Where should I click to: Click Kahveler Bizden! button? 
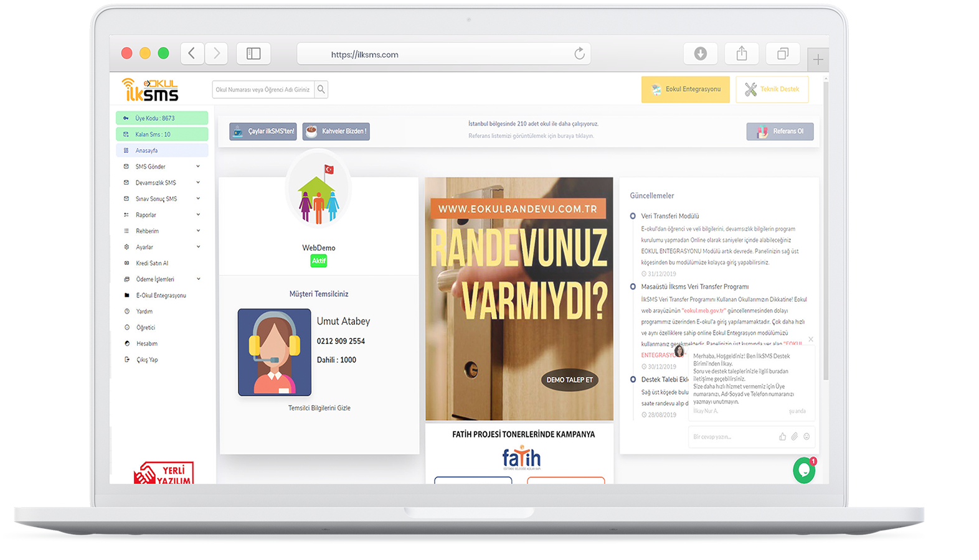click(336, 131)
